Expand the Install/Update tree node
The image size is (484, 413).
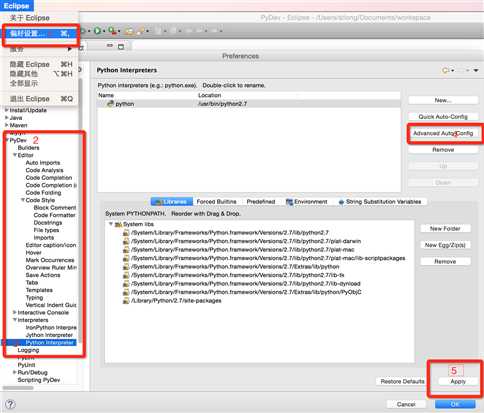point(6,110)
